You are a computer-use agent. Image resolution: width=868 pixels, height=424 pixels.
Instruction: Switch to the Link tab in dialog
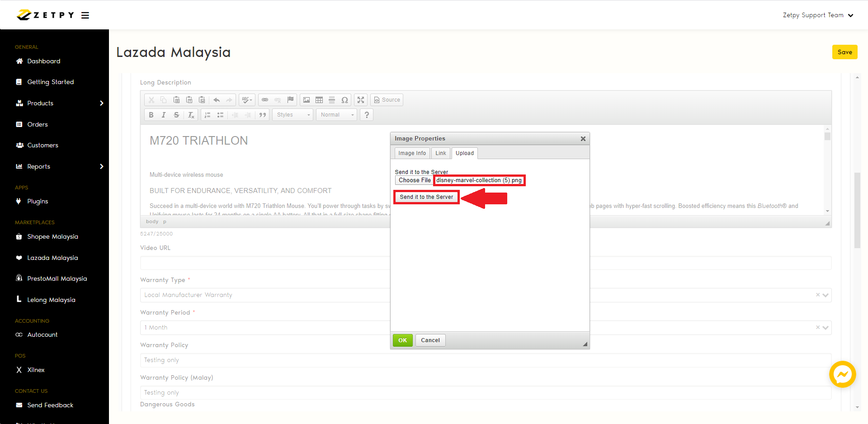click(x=441, y=153)
